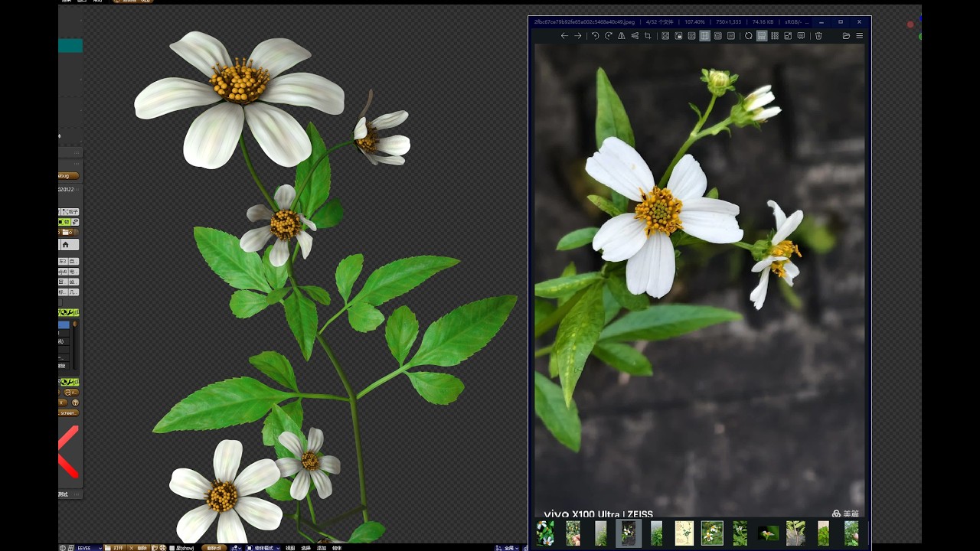Rotate image counterclockwise in viewer
This screenshot has width=980, height=551.
pyautogui.click(x=595, y=36)
